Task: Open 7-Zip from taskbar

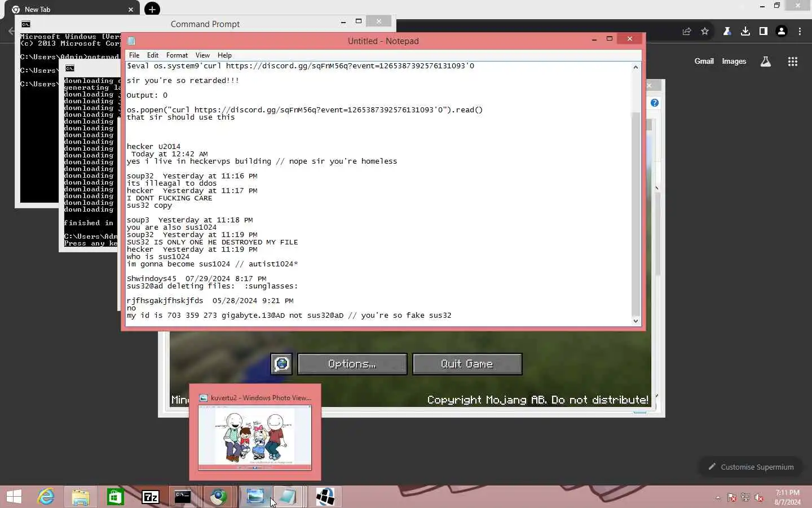Action: tap(151, 497)
